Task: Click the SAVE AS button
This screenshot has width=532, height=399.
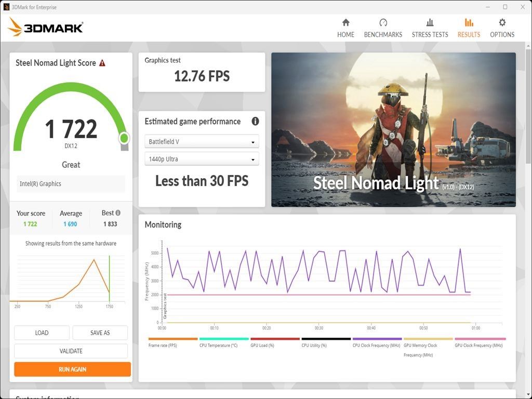Action: tap(100, 333)
